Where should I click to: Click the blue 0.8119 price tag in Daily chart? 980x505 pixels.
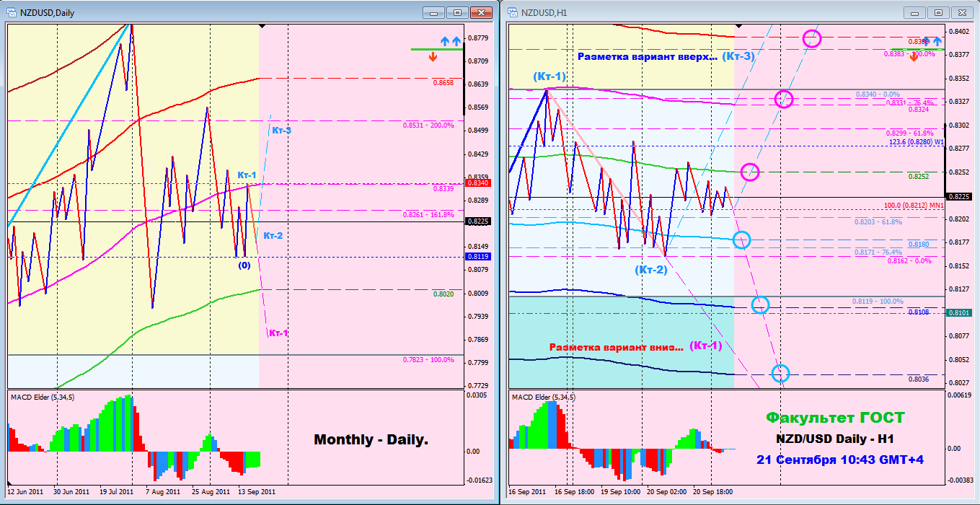478,256
